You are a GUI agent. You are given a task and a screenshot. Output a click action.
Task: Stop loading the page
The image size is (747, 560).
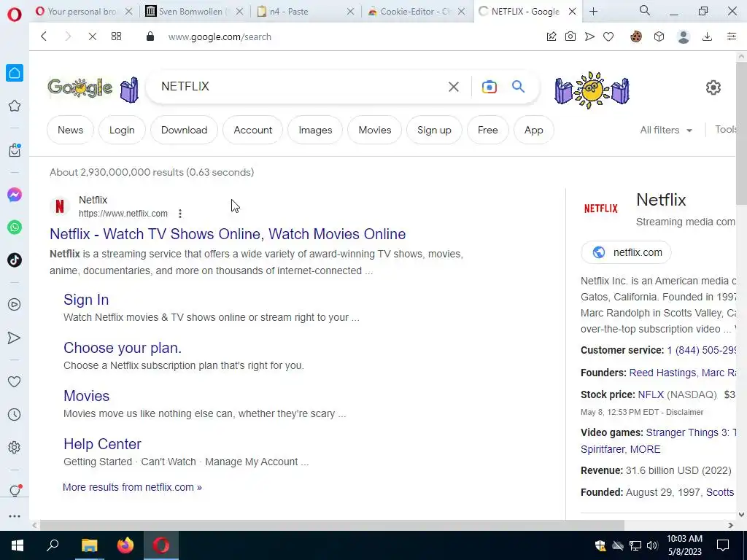tap(93, 36)
